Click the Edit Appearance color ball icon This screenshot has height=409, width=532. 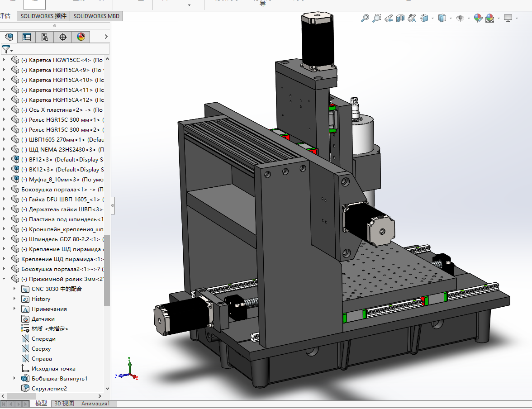[478, 18]
